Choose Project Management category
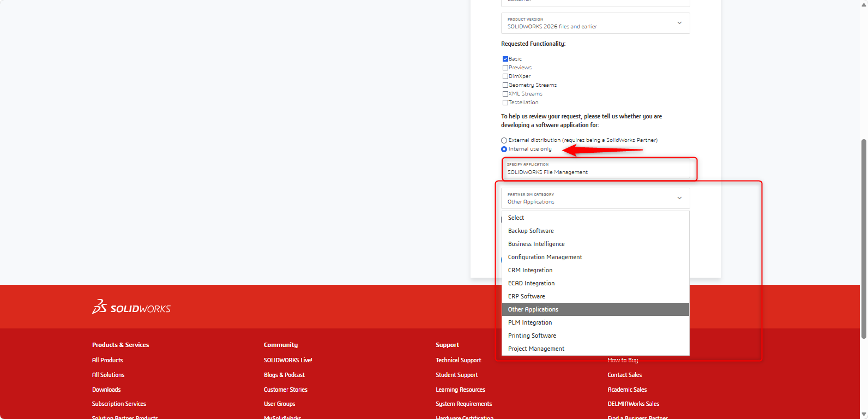Viewport: 868px width, 419px height. (x=595, y=349)
